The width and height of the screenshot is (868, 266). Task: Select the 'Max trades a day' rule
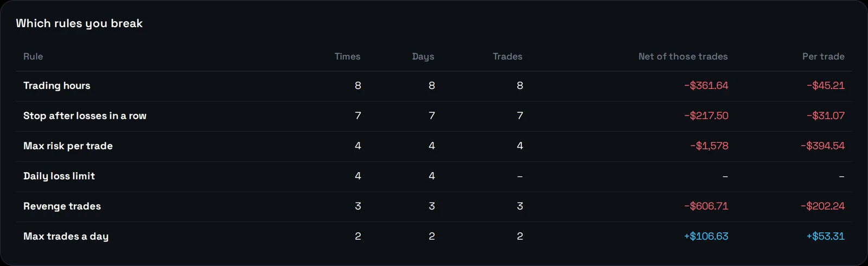point(434,237)
